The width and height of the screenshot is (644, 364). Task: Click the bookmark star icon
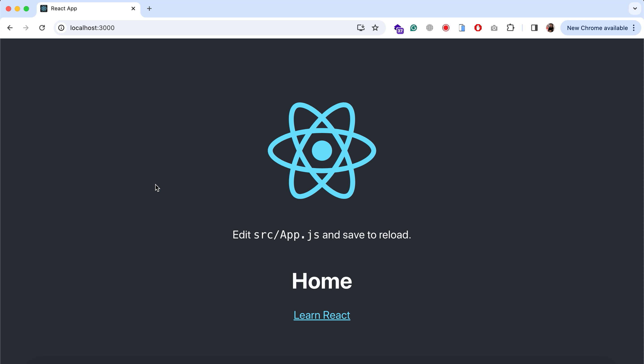(375, 28)
